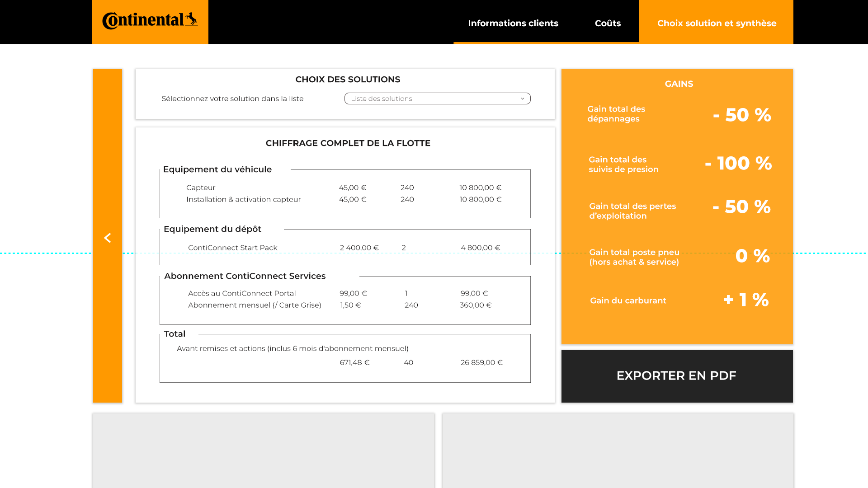The image size is (868, 488).
Task: Click Installation & activation capteur line
Action: (x=243, y=199)
